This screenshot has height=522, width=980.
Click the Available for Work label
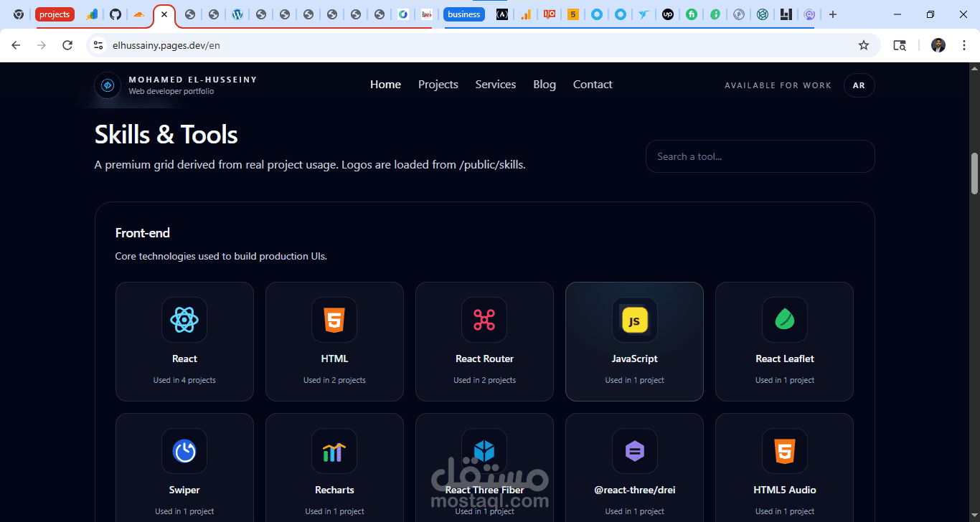[x=778, y=85]
